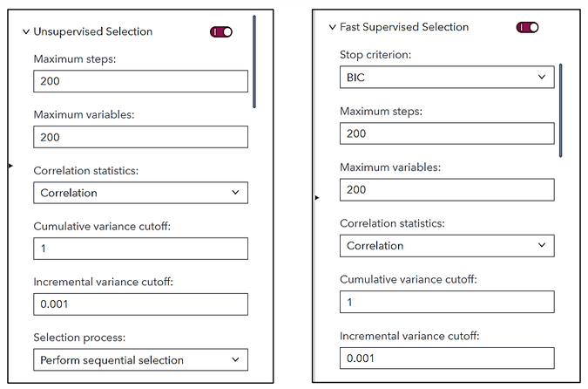
Task: Click the Unsupervised Selection panel scrollbar
Action: [x=254, y=61]
